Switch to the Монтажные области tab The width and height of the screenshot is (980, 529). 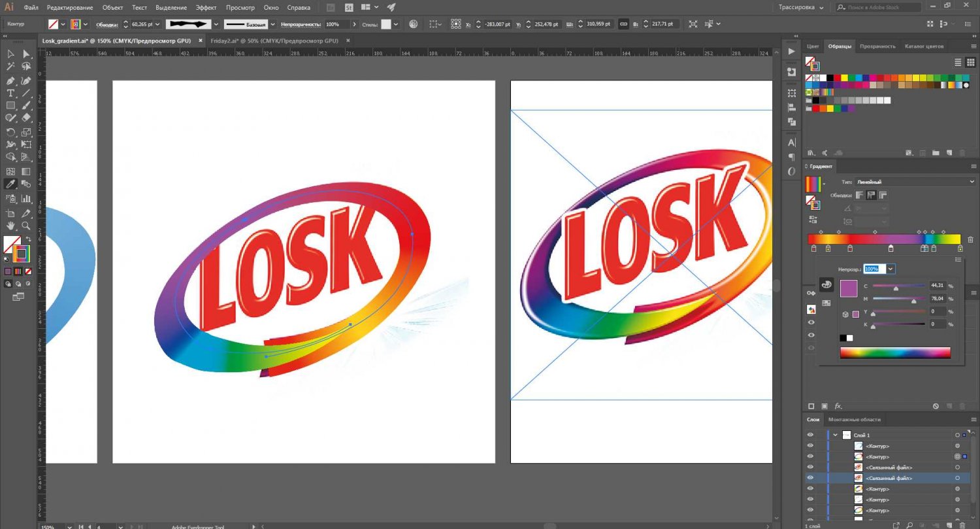point(855,419)
